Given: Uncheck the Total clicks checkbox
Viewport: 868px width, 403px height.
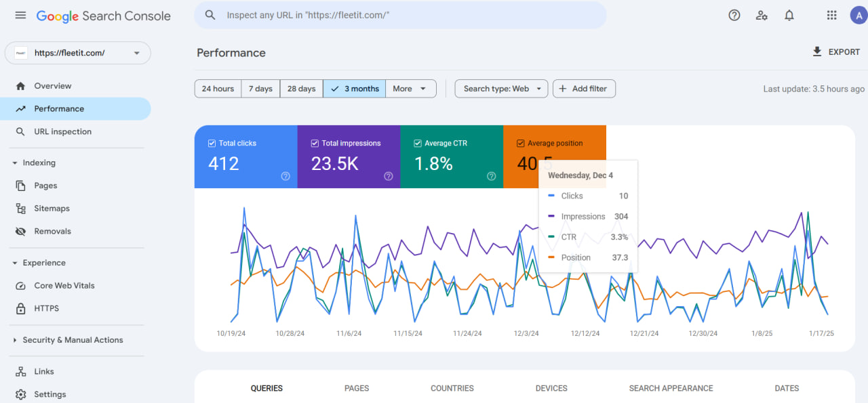Looking at the screenshot, I should tap(212, 143).
